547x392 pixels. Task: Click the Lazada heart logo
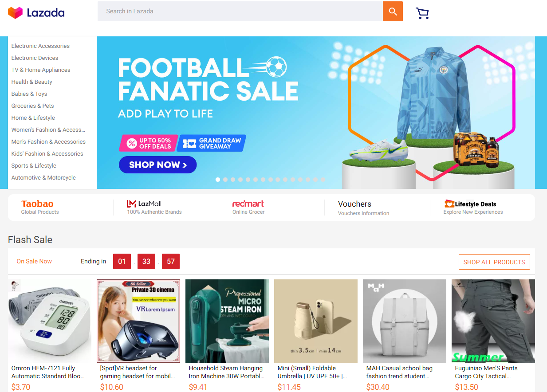coord(15,12)
